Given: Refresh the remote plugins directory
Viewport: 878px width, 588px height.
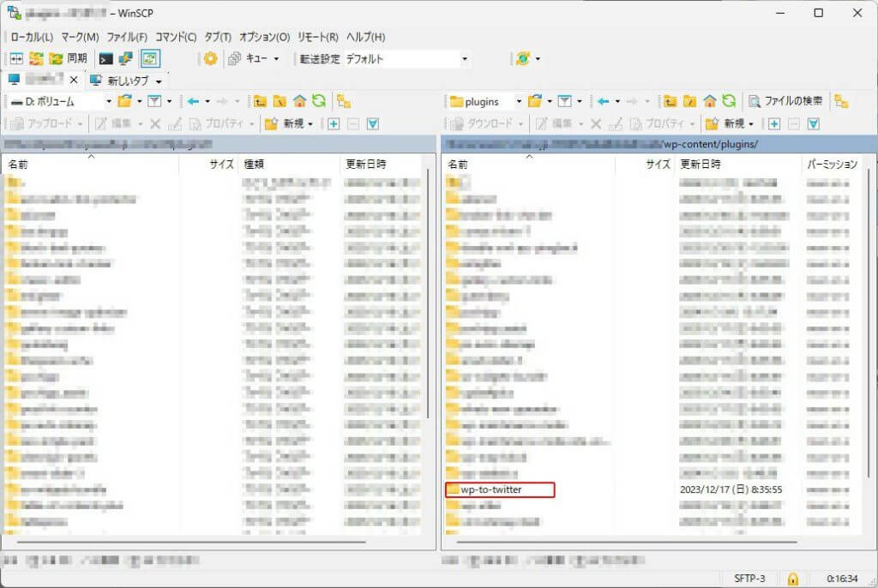Looking at the screenshot, I should pos(729,101).
